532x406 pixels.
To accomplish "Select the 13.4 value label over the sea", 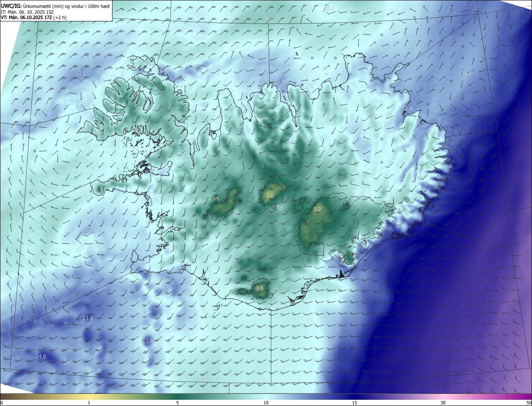I will coord(148,342).
